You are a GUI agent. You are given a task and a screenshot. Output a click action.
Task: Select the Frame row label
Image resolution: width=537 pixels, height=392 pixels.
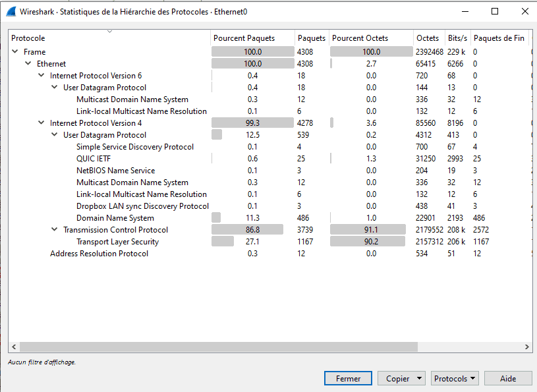point(34,51)
